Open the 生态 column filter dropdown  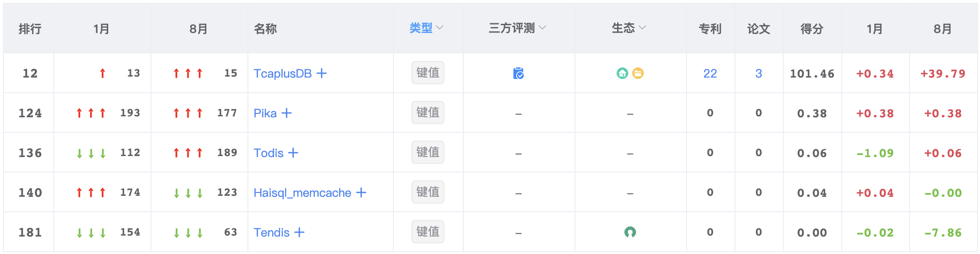pyautogui.click(x=629, y=28)
